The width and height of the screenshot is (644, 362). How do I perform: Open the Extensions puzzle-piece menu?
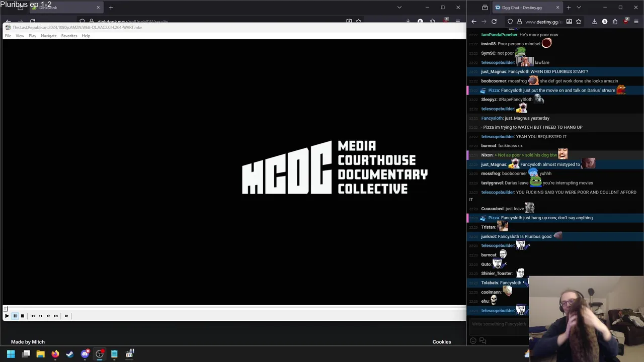coord(615,22)
